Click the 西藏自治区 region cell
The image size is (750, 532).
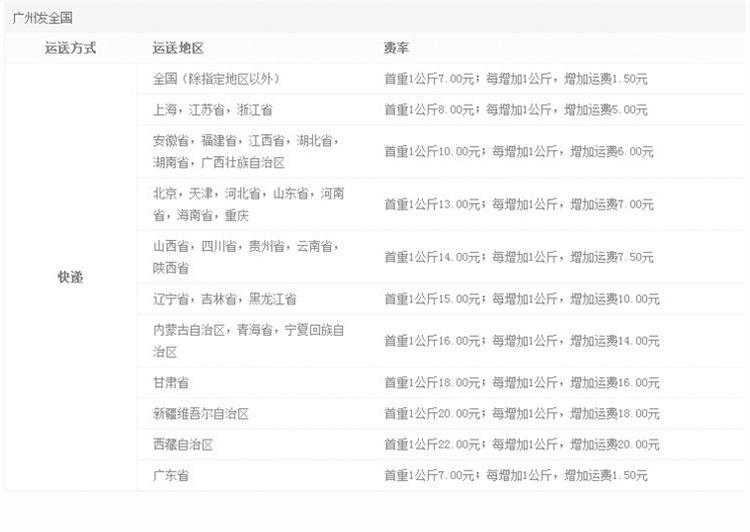tap(183, 444)
